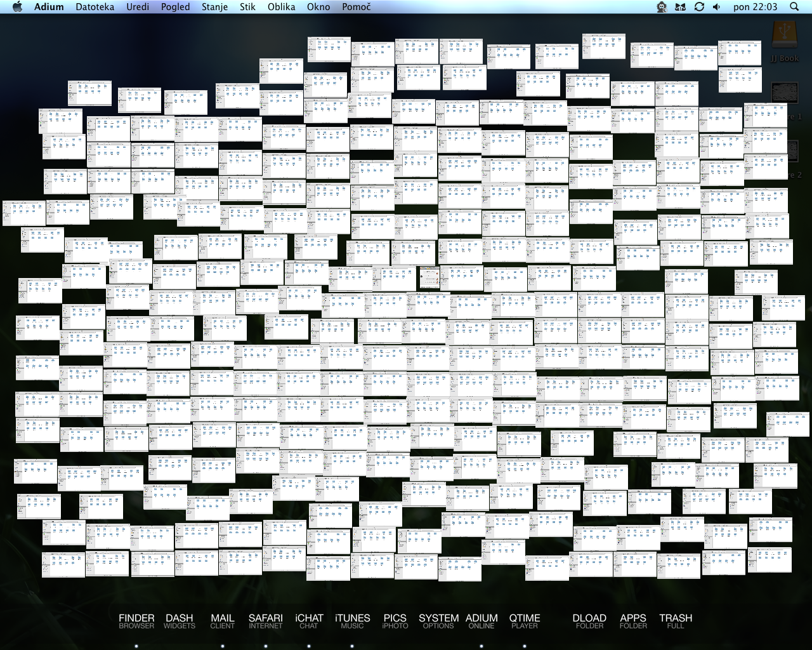Open the Stanje menu
This screenshot has width=812, height=650.
[x=215, y=7]
